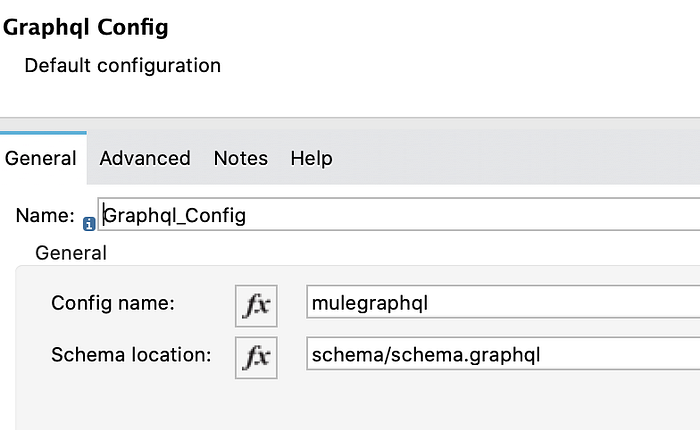Click the info icon beside Name label
This screenshot has width=700, height=430.
[89, 224]
